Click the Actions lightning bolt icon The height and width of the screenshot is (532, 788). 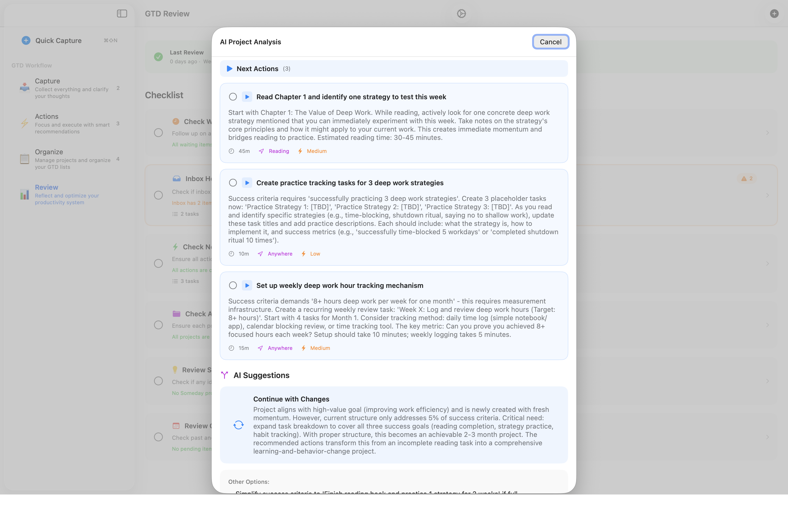(x=24, y=123)
